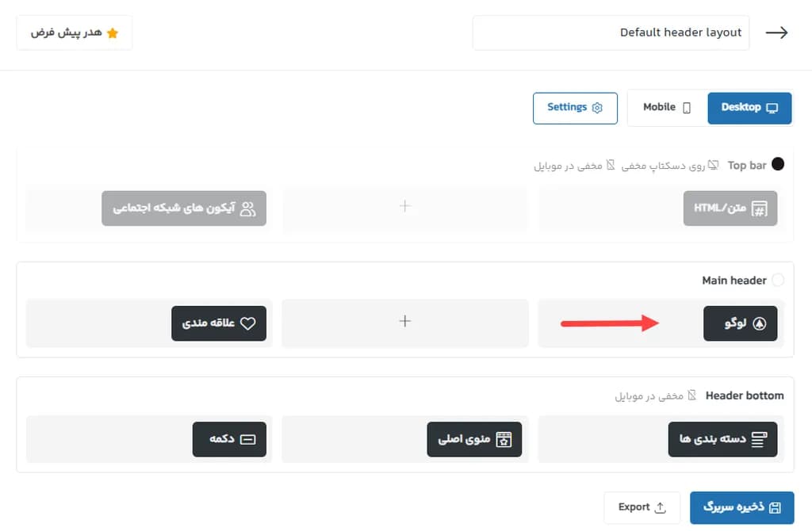Click the button element icon
812x531 pixels.
pos(247,440)
